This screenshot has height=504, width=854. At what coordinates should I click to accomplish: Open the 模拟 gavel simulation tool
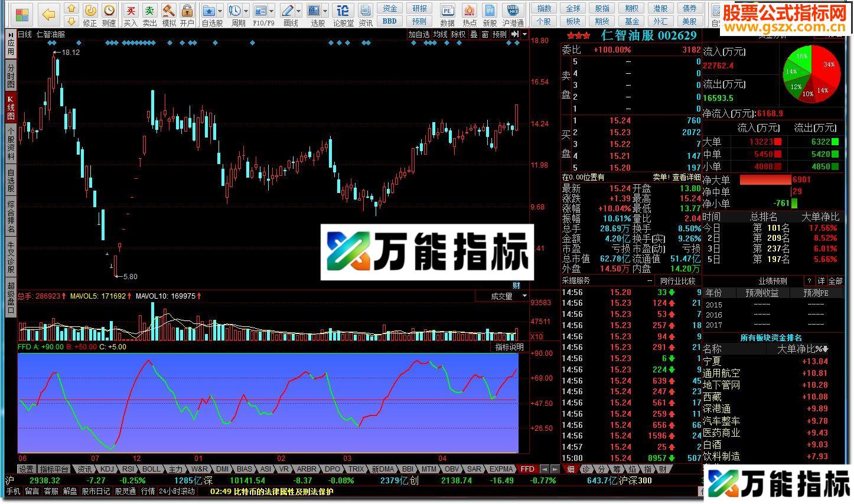(169, 15)
